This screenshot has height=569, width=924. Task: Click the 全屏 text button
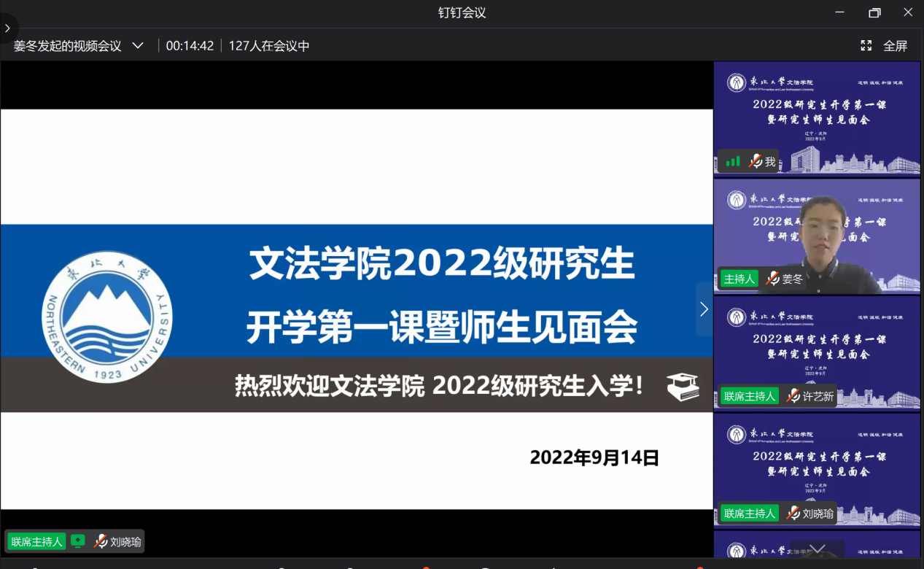(895, 46)
